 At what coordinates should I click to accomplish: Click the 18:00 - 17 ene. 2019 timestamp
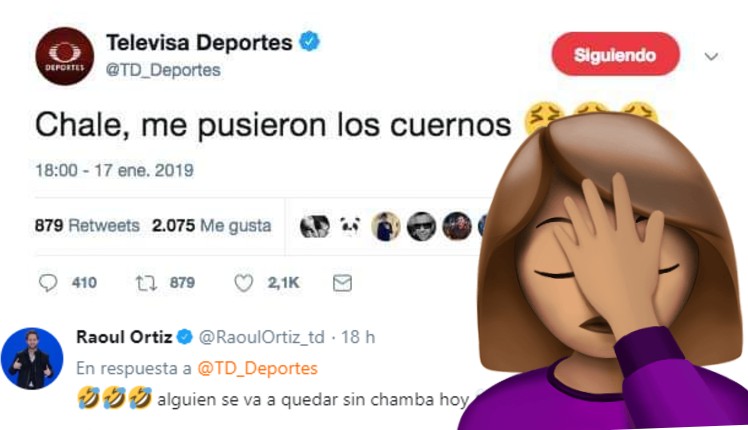coord(114,170)
